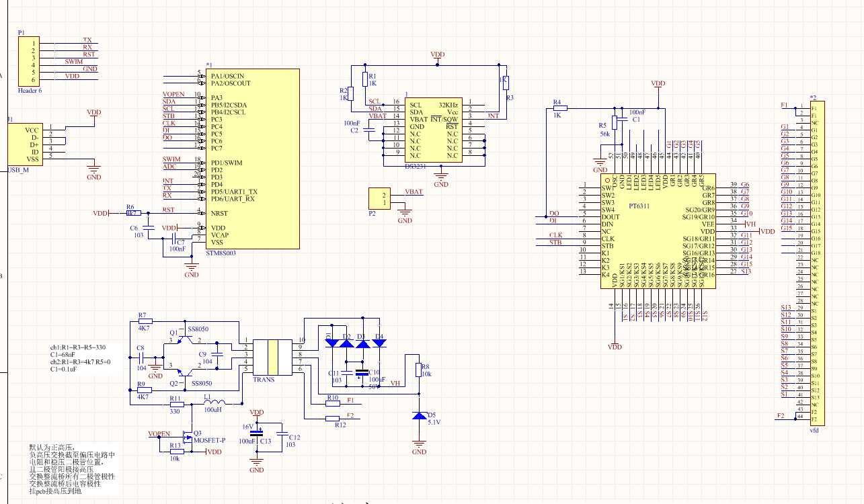
Task: Click the VEE pin label on PT6311
Action: click(708, 224)
